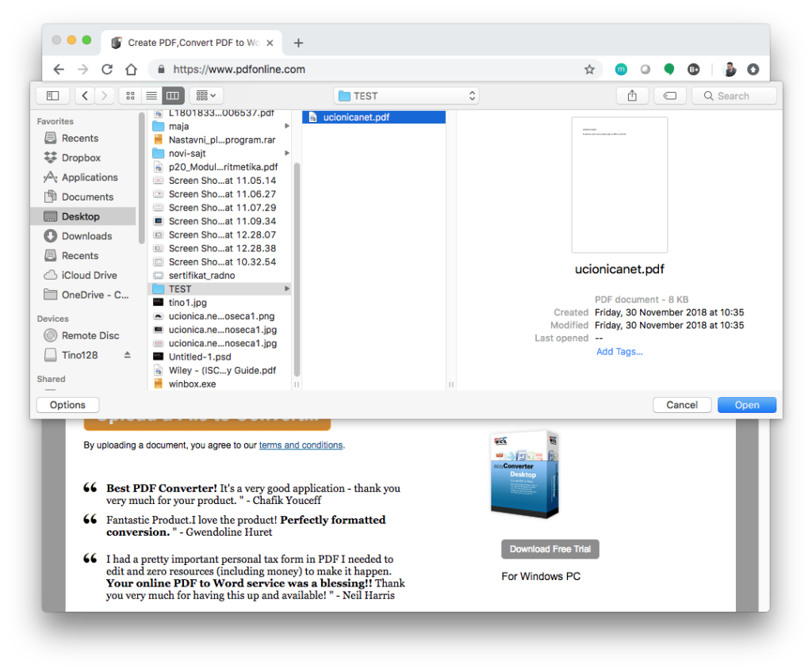The width and height of the screenshot is (812, 672).
Task: Open new Chrome tab with plus
Action: (298, 43)
